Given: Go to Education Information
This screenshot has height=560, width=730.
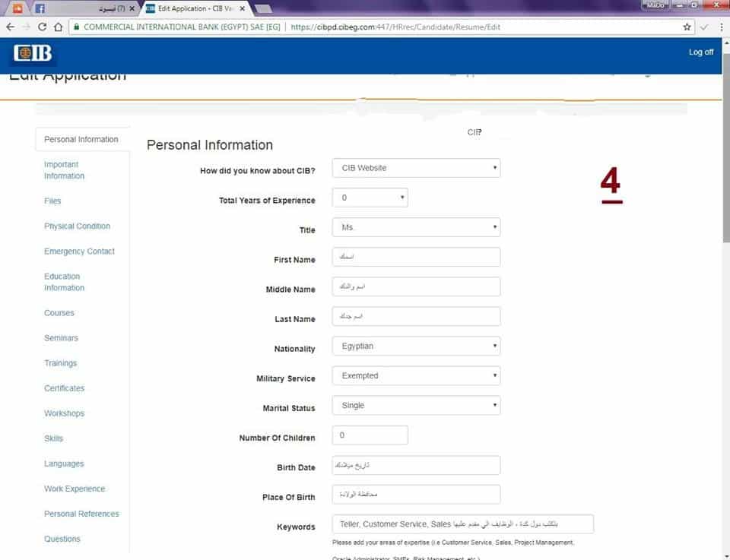Looking at the screenshot, I should coord(64,282).
